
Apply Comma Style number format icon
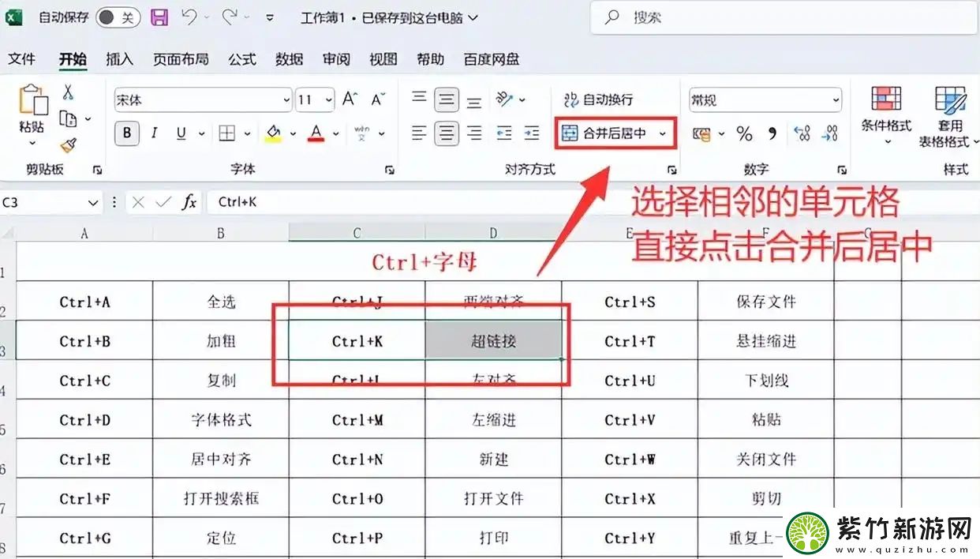click(772, 134)
